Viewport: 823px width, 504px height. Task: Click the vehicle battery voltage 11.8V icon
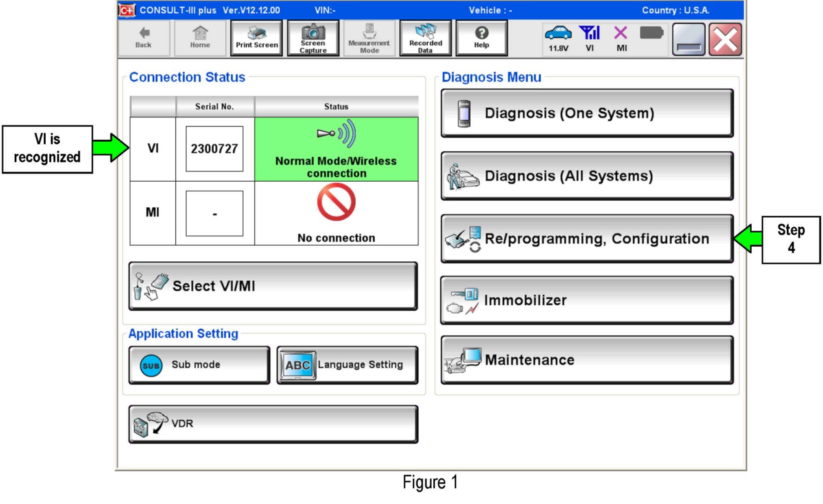558,38
